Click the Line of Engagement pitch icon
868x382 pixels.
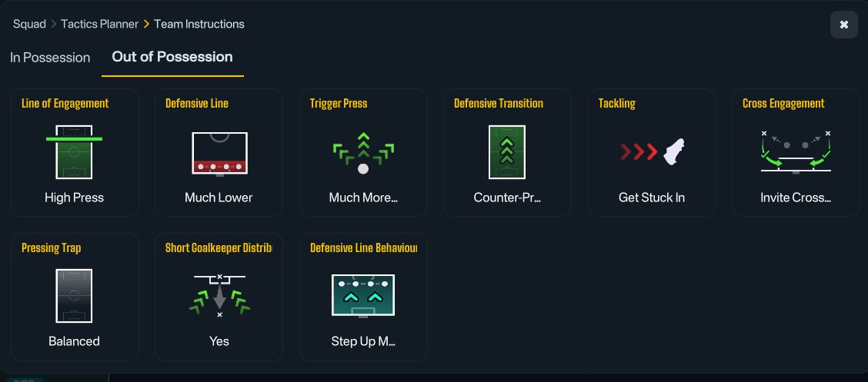click(x=74, y=152)
